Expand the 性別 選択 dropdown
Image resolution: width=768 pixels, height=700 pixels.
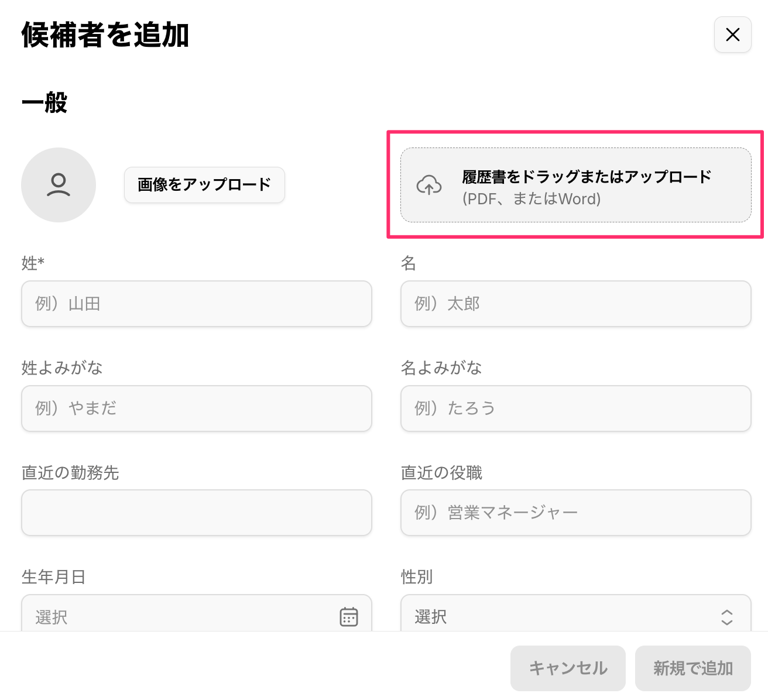point(562,616)
